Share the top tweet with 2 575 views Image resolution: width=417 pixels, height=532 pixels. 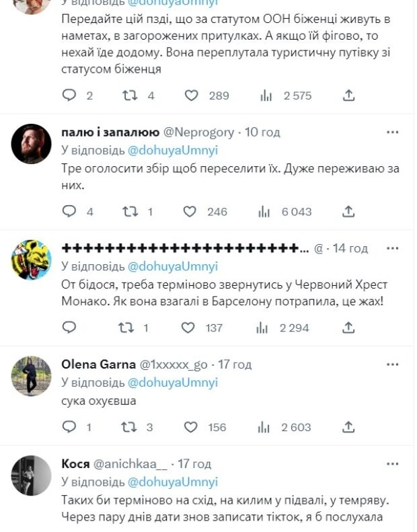(x=348, y=96)
